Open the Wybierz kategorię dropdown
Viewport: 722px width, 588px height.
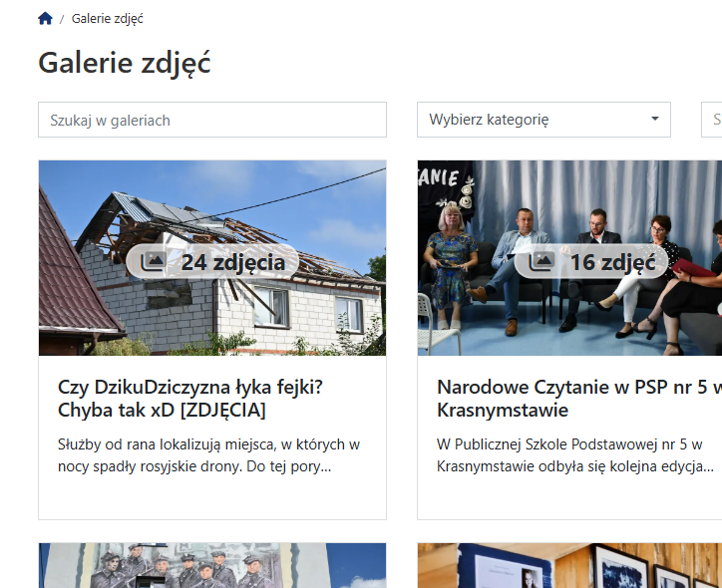point(543,120)
